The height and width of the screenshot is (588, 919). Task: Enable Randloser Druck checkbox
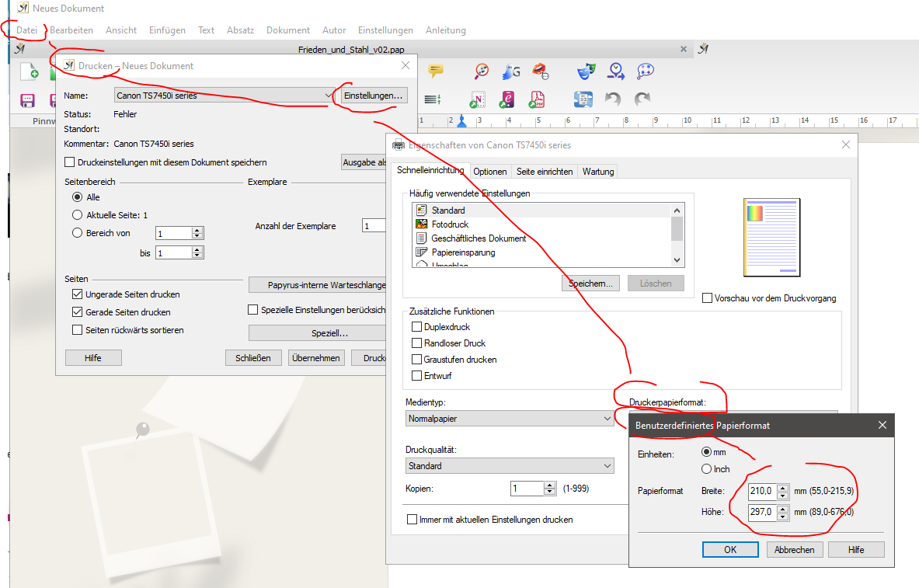pyautogui.click(x=416, y=343)
